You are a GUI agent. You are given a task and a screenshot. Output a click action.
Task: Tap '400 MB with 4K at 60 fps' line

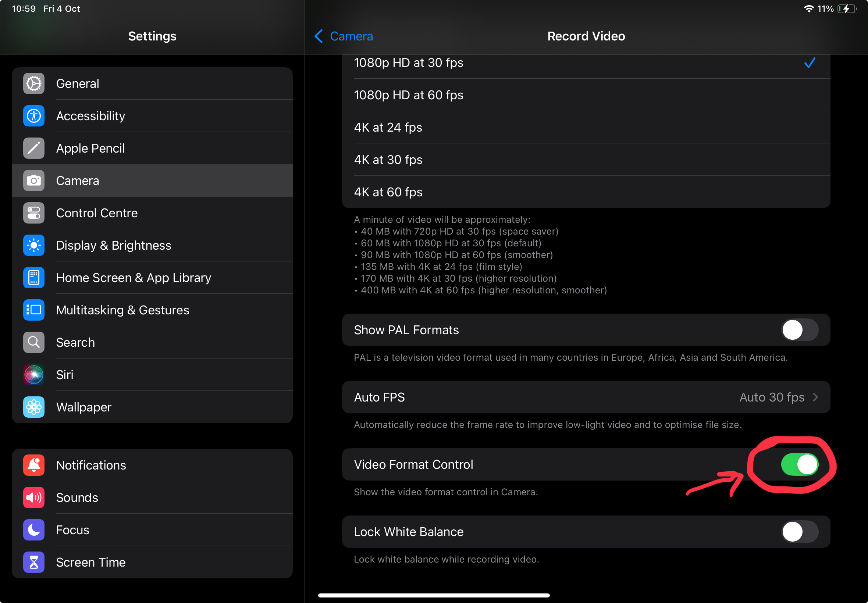(x=481, y=290)
